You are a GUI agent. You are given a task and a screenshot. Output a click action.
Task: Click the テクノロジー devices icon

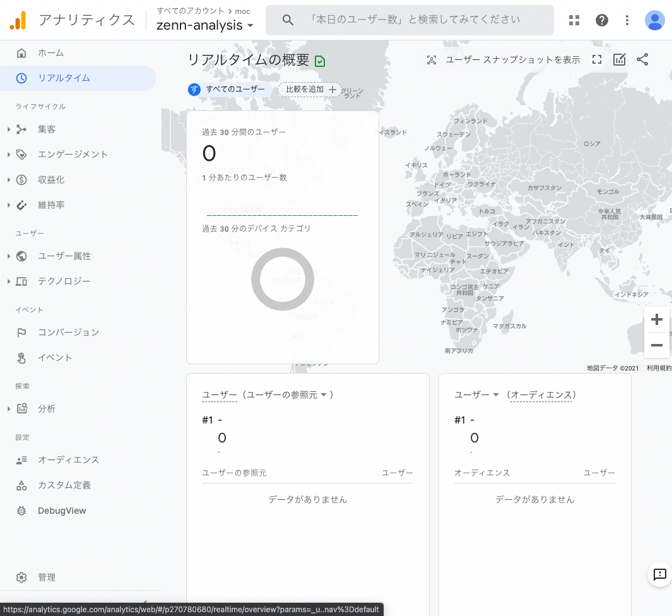click(21, 281)
